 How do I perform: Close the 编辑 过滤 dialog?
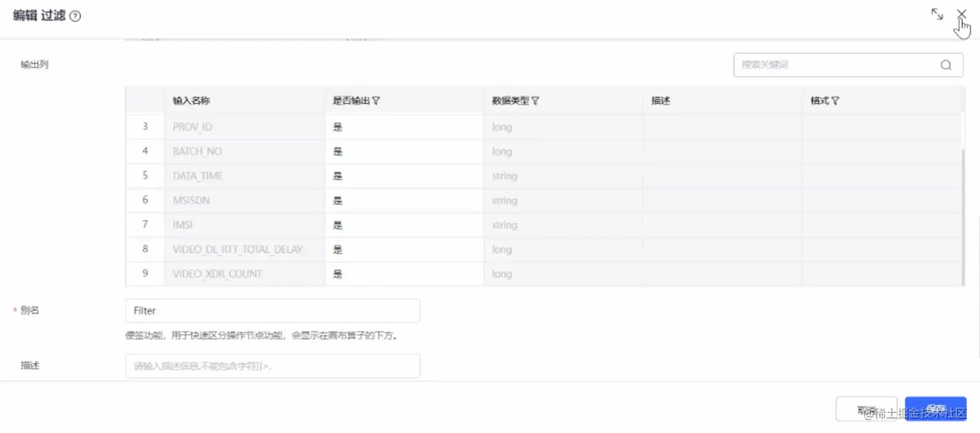click(961, 14)
